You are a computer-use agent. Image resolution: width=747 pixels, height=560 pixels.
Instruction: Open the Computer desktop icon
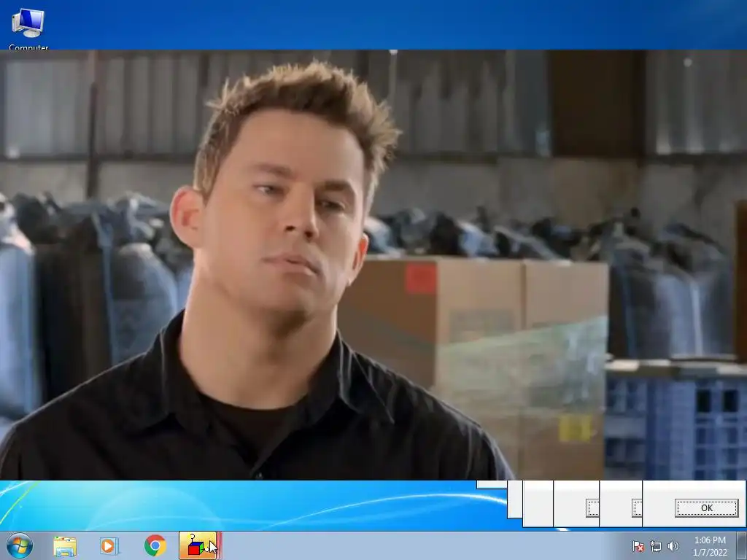(x=28, y=28)
